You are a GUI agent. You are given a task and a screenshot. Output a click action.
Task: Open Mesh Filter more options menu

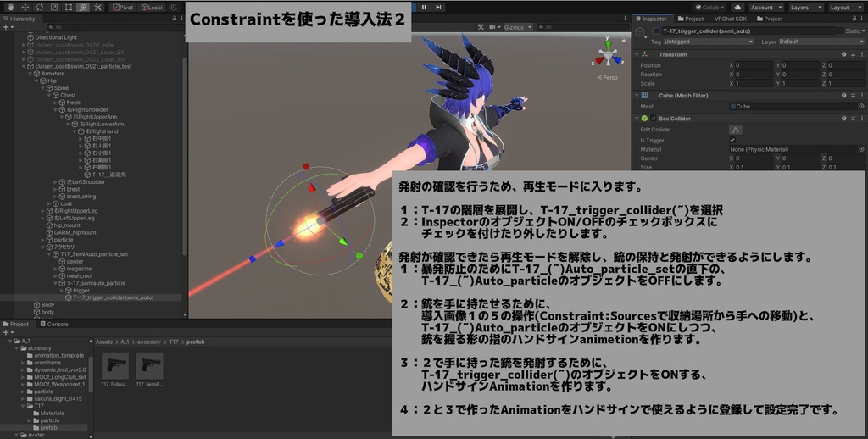pyautogui.click(x=862, y=95)
